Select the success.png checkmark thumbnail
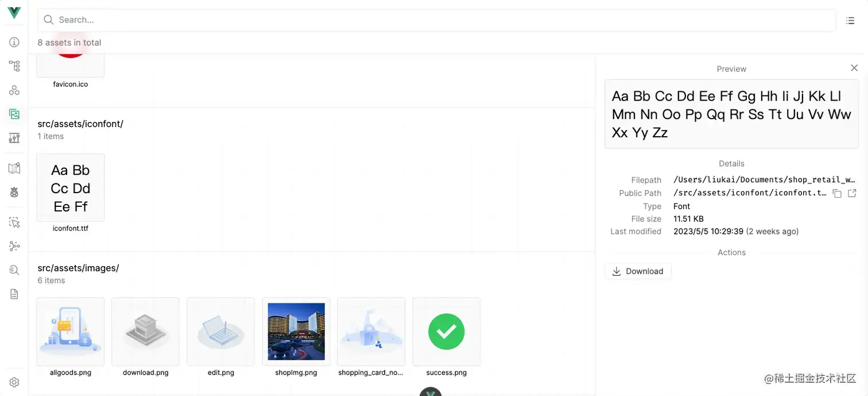Image resolution: width=868 pixels, height=396 pixels. tap(447, 332)
